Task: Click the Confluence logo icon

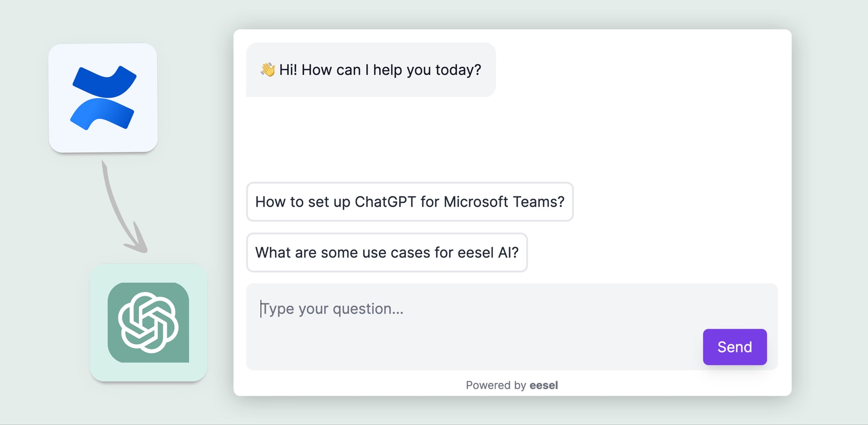Action: pos(103,98)
